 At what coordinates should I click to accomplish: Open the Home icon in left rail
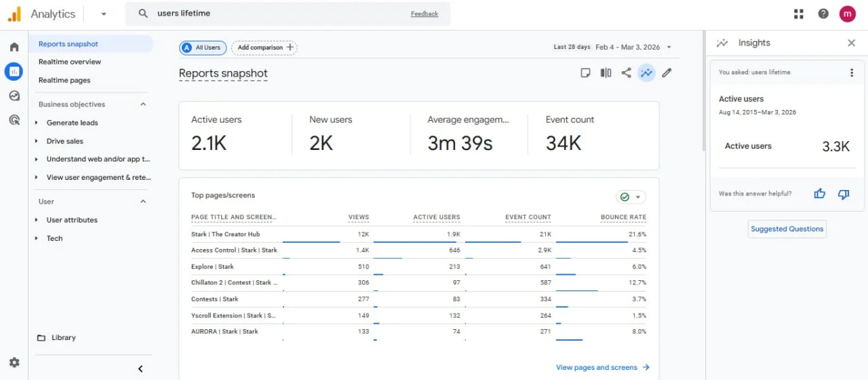(14, 47)
